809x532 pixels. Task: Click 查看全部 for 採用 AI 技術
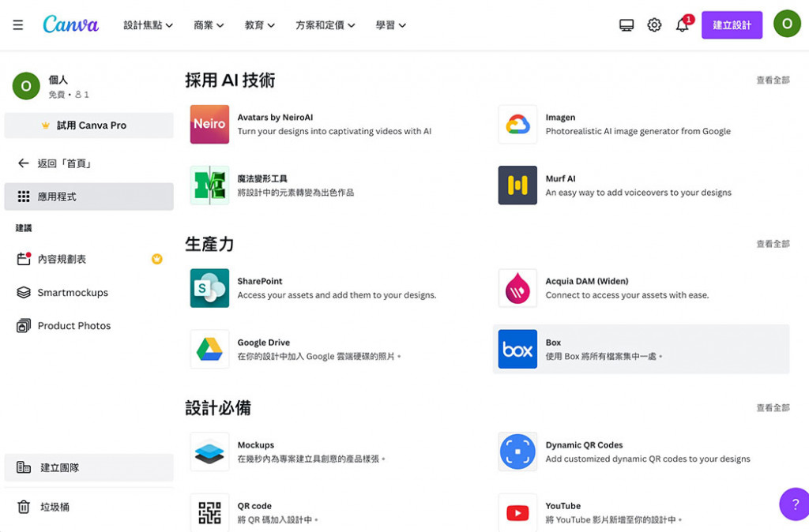tap(773, 80)
